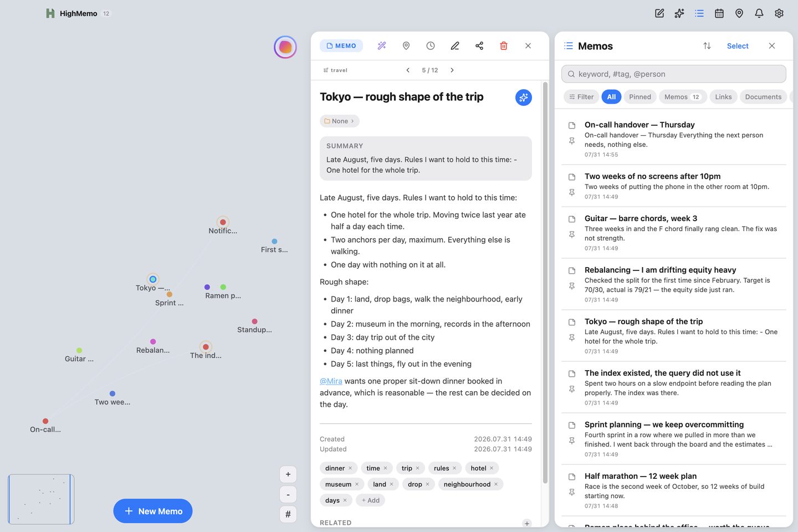Open the settings gear icon
This screenshot has height=532, width=798.
779,13
